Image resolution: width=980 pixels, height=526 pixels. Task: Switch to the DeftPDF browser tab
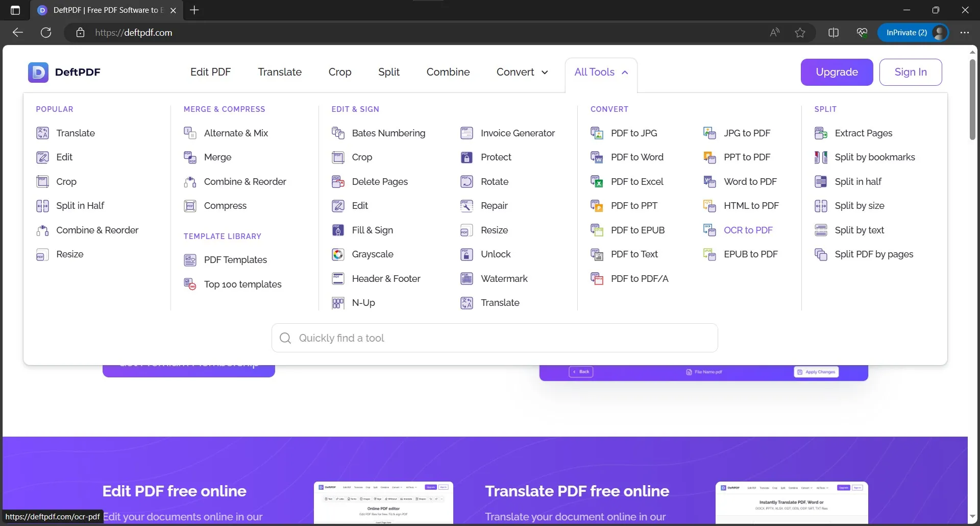click(106, 10)
